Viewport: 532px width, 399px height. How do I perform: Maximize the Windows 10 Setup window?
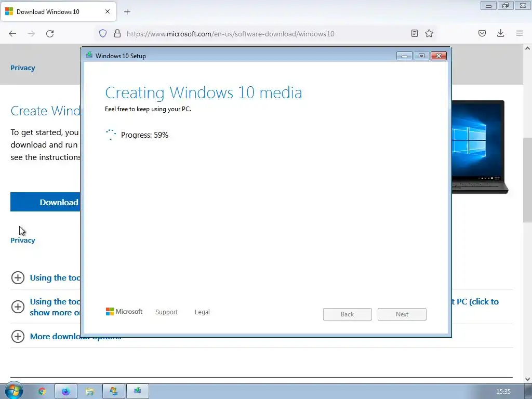click(x=421, y=56)
